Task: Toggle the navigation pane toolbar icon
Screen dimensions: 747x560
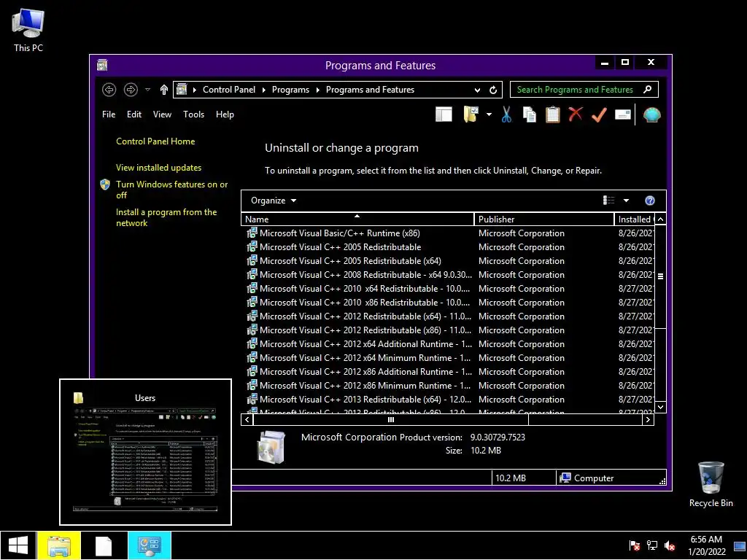Action: click(x=444, y=114)
